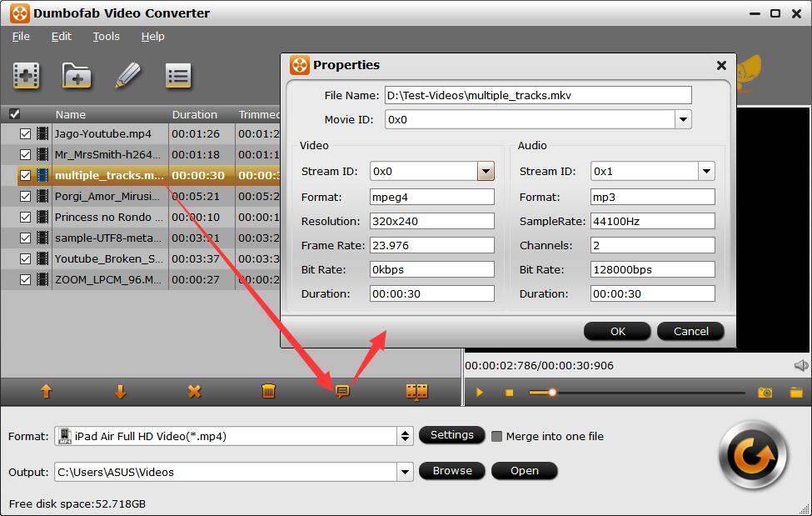Image resolution: width=812 pixels, height=516 pixels.
Task: Move selected item up with orange arrow
Action: point(47,391)
